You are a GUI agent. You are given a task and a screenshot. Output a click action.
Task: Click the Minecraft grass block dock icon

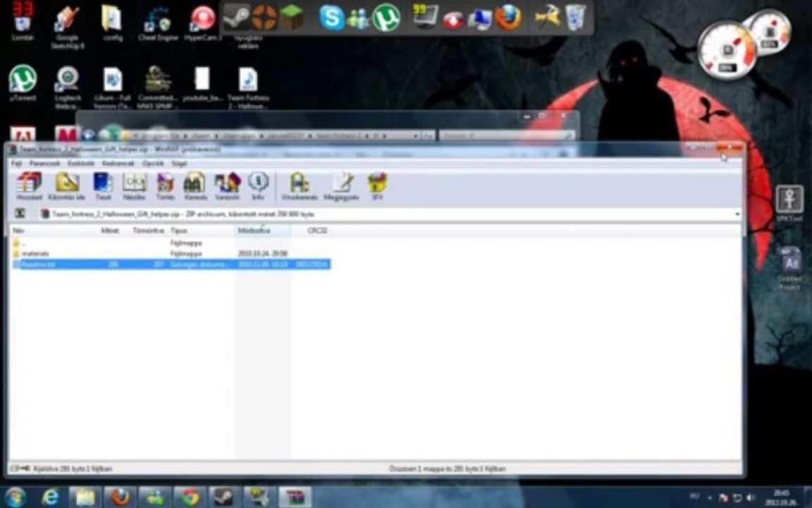[x=292, y=17]
